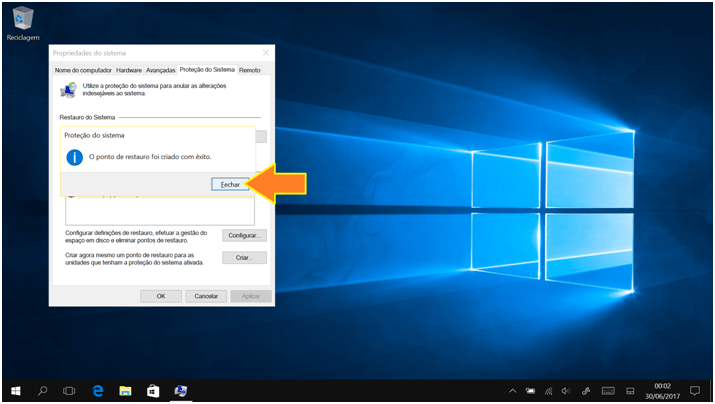Click the volume speaker tray icon
The height and width of the screenshot is (404, 715).
[x=565, y=391]
